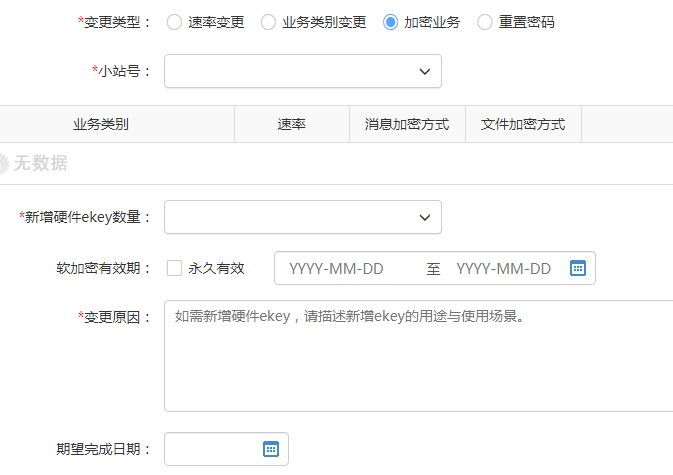Screen dimensions: 673x475
Task: Open calendar icon for 期望完成日期
Action: pos(271,449)
